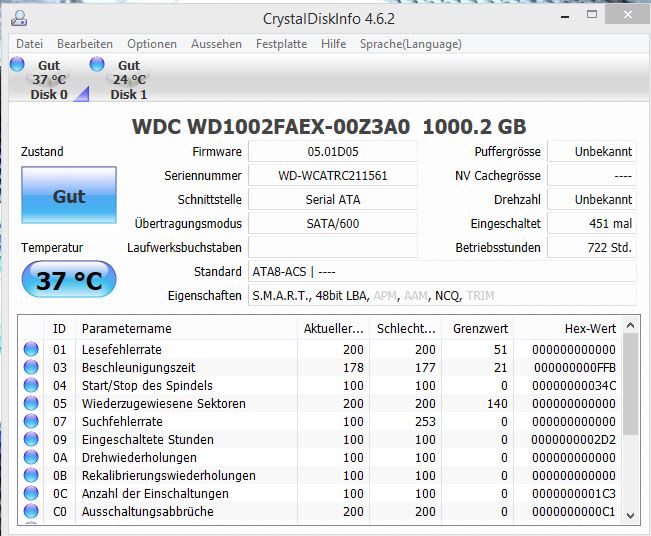The height and width of the screenshot is (536, 651).
Task: Click the CrystalDiskInfo app icon in title bar
Action: (19, 19)
